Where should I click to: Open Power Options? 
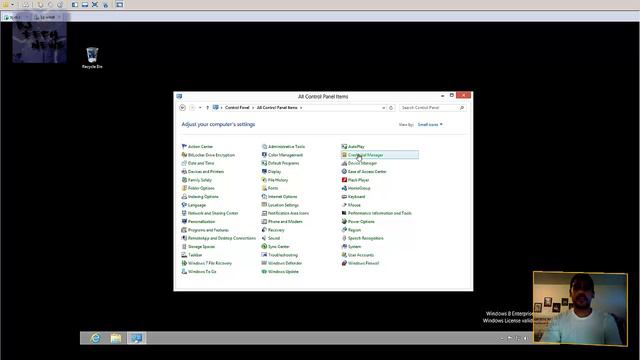coord(358,222)
